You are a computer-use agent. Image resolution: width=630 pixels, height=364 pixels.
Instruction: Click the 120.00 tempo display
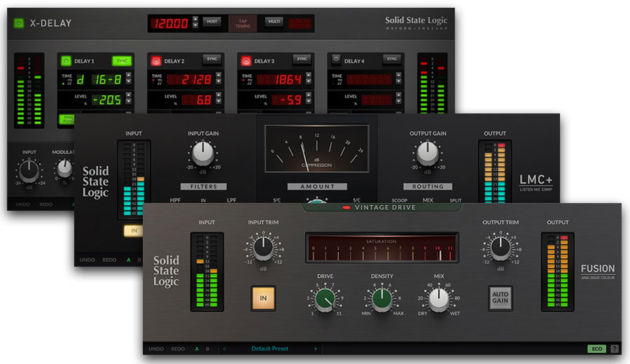(169, 23)
